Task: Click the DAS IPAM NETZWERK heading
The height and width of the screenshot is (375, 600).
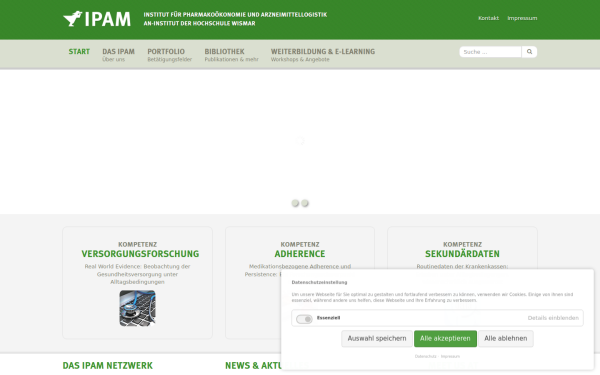Action: coord(108,365)
